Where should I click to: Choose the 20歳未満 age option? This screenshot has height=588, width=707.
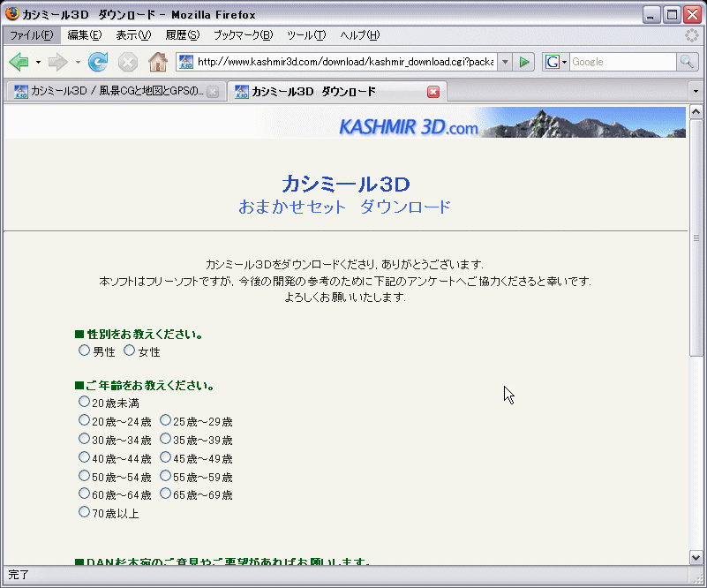[x=84, y=402]
